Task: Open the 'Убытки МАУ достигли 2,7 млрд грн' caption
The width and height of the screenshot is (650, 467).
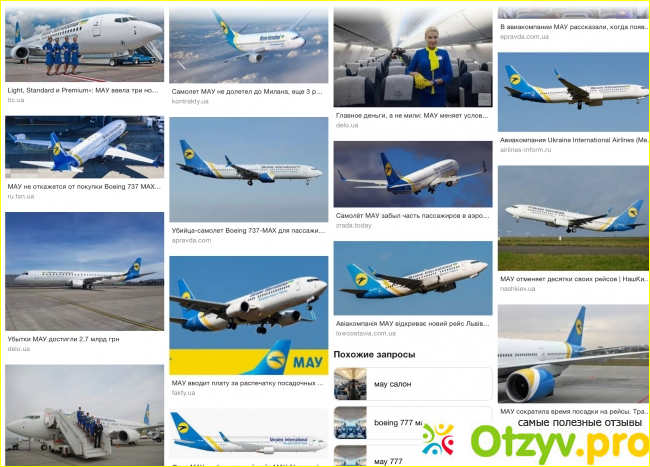Action: [63, 339]
